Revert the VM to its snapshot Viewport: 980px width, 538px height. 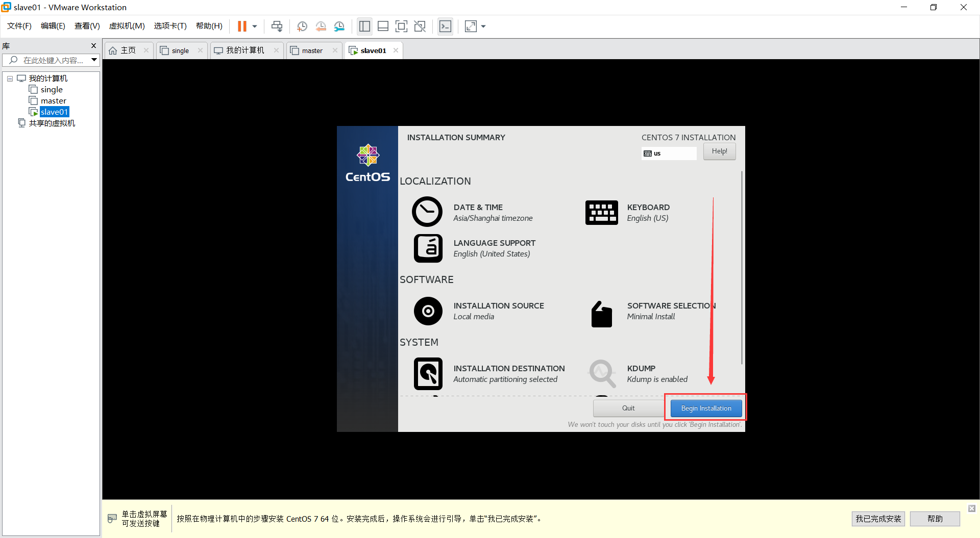pos(321,26)
